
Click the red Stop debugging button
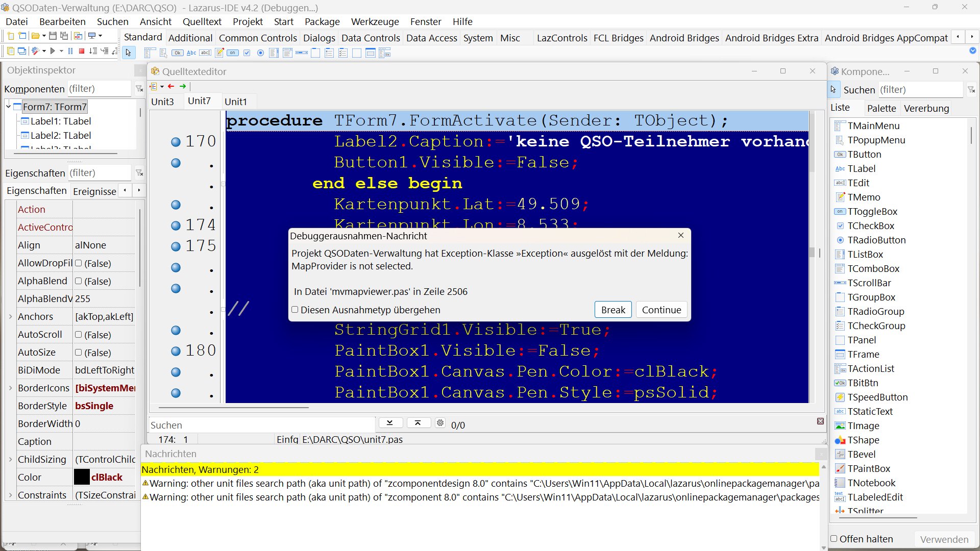click(81, 51)
